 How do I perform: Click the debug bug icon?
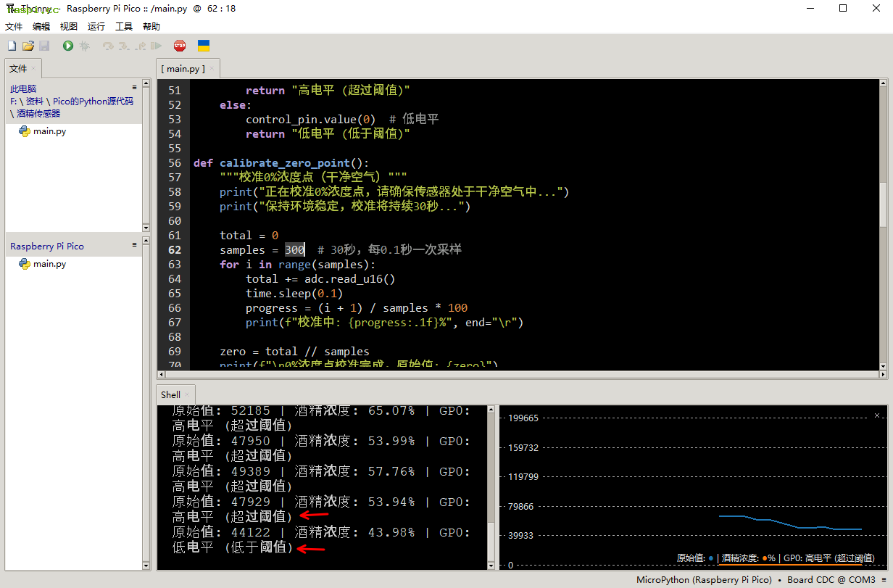(85, 46)
